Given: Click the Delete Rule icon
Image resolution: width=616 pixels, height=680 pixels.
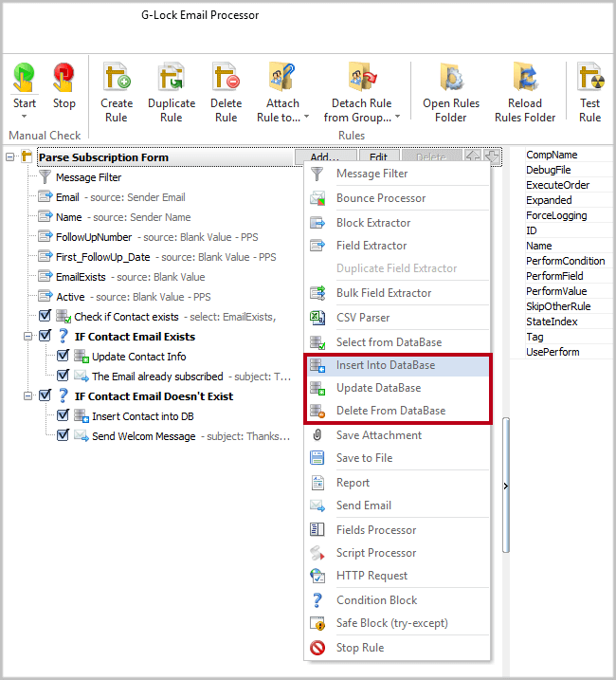Looking at the screenshot, I should click(226, 76).
